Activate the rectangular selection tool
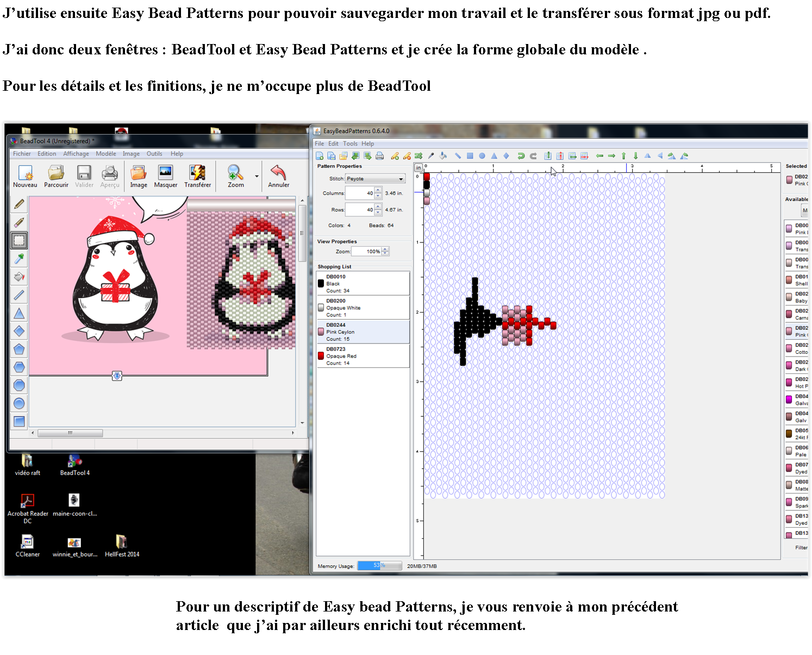Image resolution: width=812 pixels, height=655 pixels. tap(19, 240)
